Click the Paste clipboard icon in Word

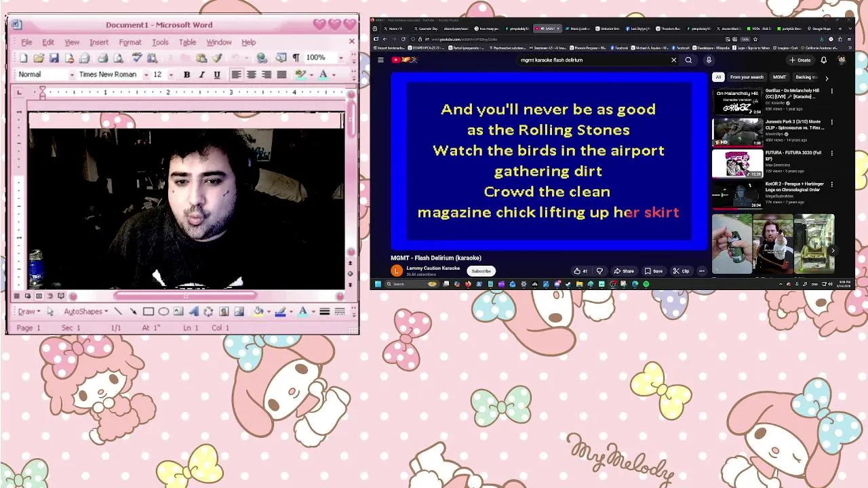[201, 58]
